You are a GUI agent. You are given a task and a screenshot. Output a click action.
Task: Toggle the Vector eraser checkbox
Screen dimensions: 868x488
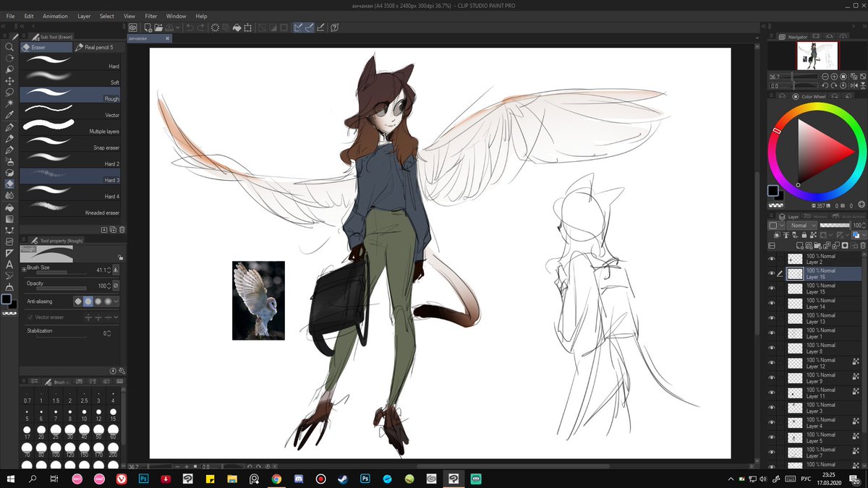[30, 317]
